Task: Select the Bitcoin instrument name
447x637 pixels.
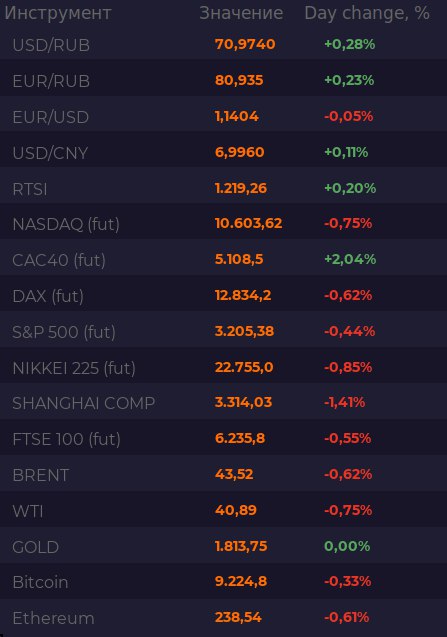Action: [x=40, y=582]
